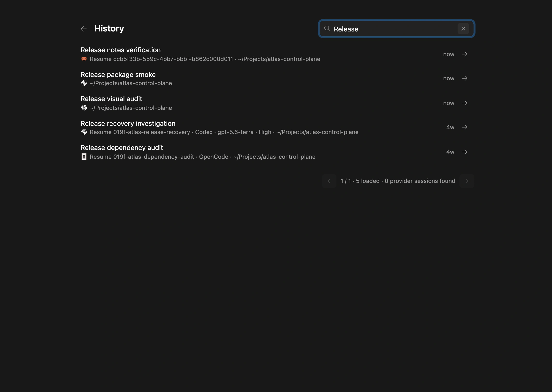
Task: Click the OpenAI icon under Release recovery investigation
Action: [x=84, y=132]
